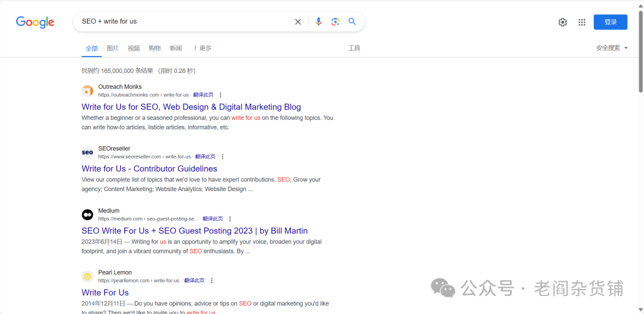Expand the 更多 search categories menu
644x314 pixels.
pos(202,48)
